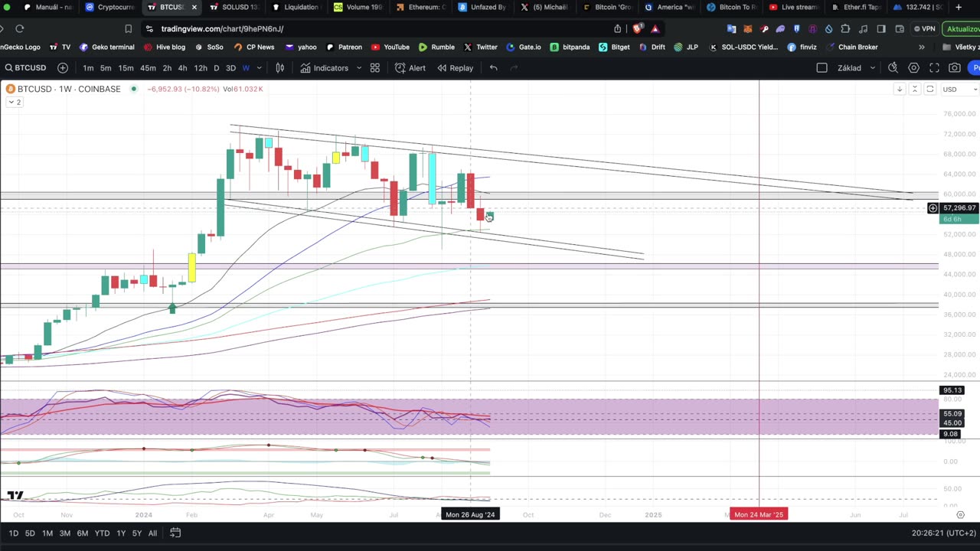Open chart settings hexagon icon

pyautogui.click(x=913, y=68)
